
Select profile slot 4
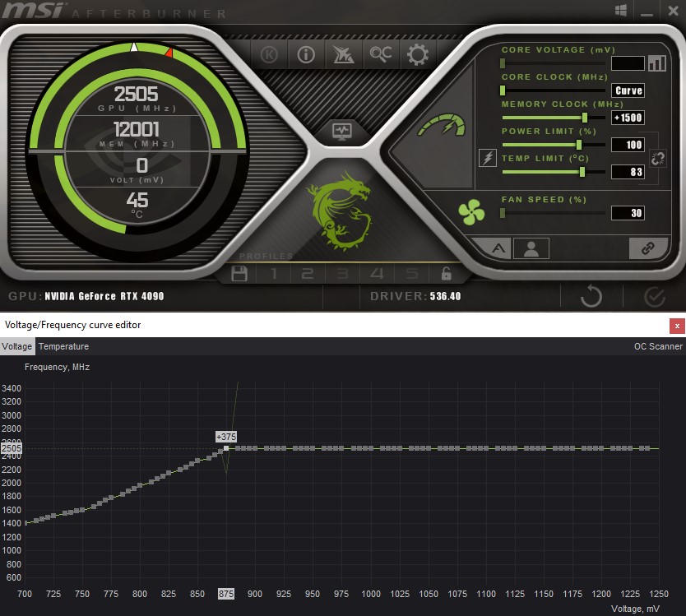(x=377, y=274)
